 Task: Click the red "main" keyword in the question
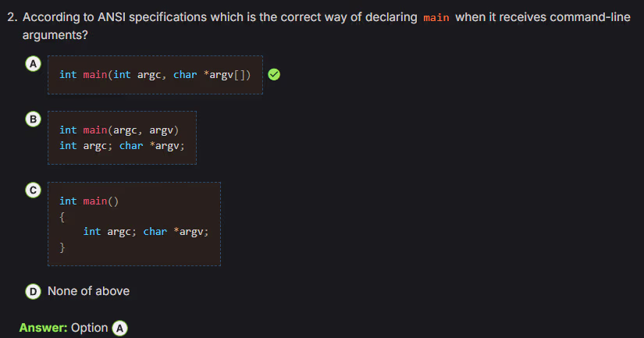[x=436, y=18]
